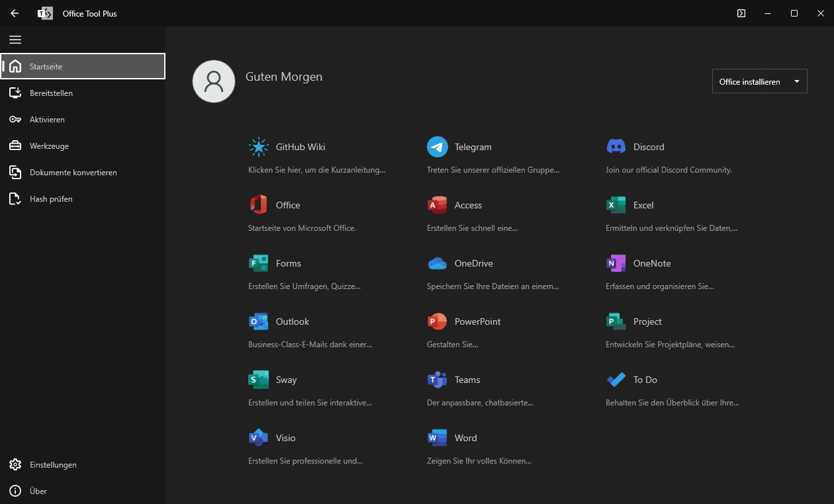Open the Word app icon
The width and height of the screenshot is (834, 504).
click(437, 438)
